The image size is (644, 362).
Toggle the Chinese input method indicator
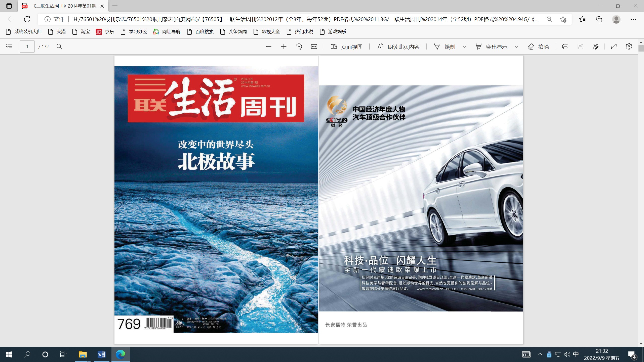[576, 354]
